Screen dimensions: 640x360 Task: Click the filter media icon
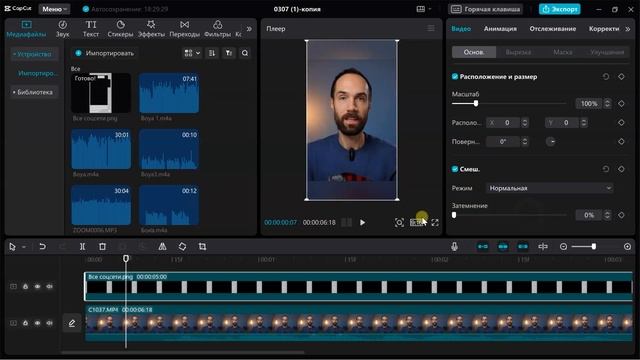pos(229,53)
